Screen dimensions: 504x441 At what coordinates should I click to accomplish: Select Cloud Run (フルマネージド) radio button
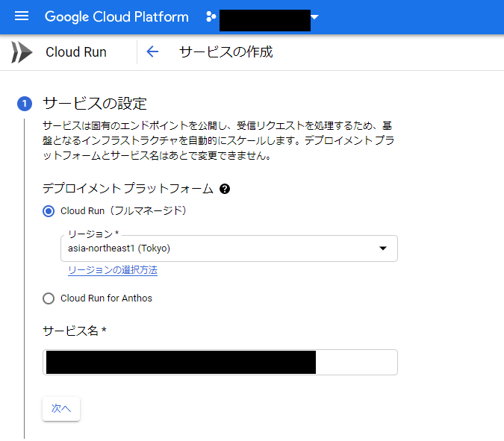pyautogui.click(x=49, y=211)
